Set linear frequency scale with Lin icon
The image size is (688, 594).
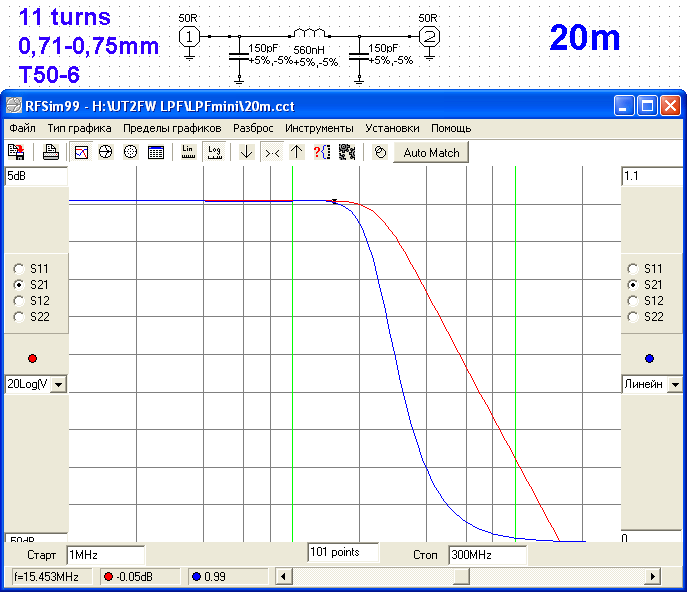tap(188, 152)
